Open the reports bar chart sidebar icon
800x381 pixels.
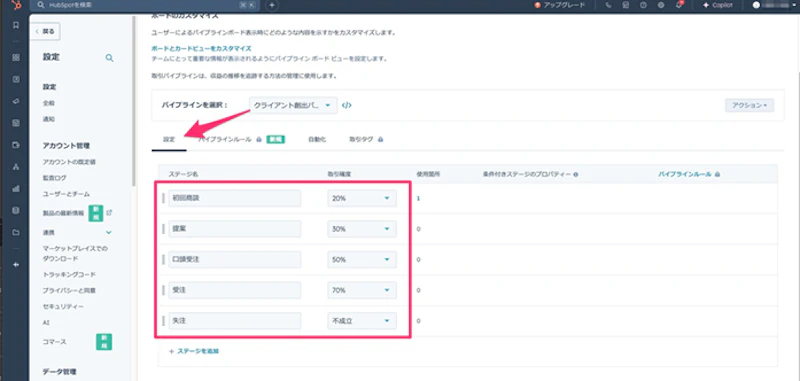pos(16,189)
